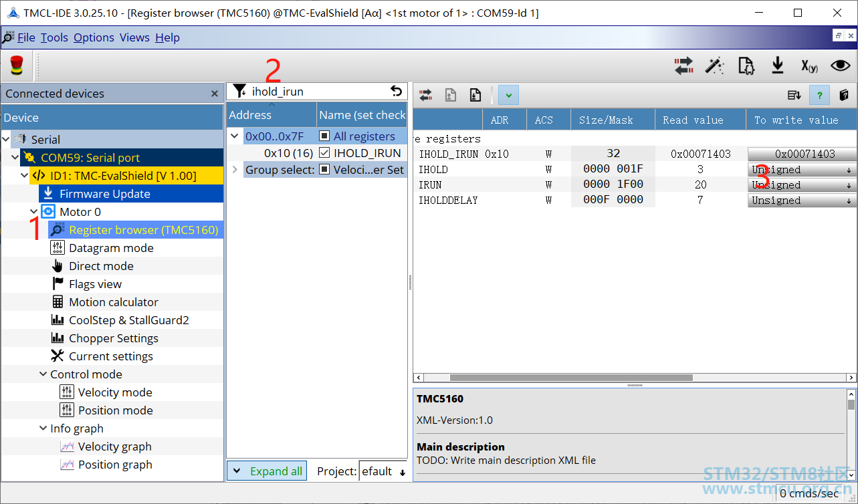Open the File menu
Viewport: 858px width, 504px height.
click(26, 37)
